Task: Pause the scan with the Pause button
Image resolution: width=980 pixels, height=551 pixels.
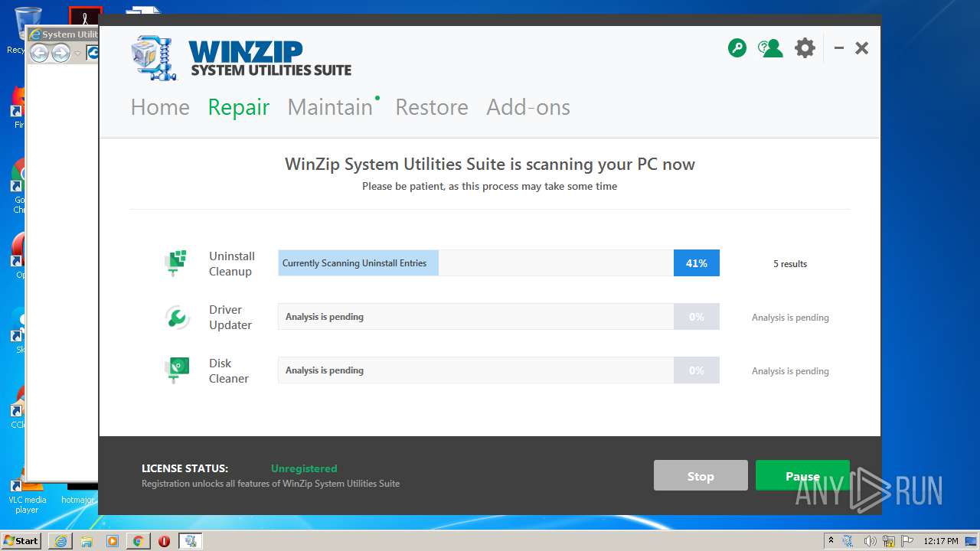Action: coord(802,475)
